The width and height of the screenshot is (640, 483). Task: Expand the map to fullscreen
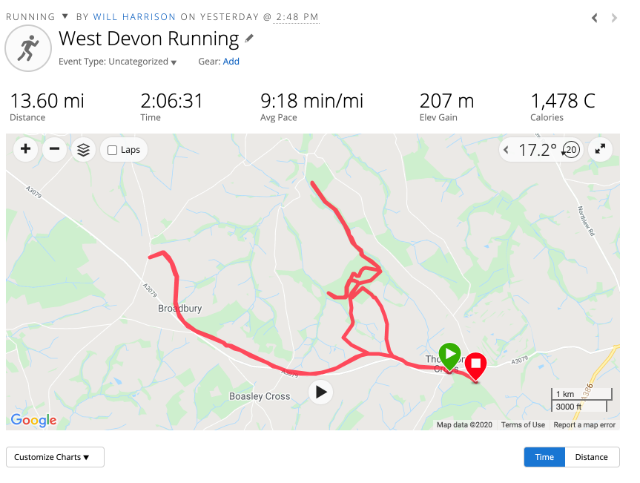[x=600, y=149]
